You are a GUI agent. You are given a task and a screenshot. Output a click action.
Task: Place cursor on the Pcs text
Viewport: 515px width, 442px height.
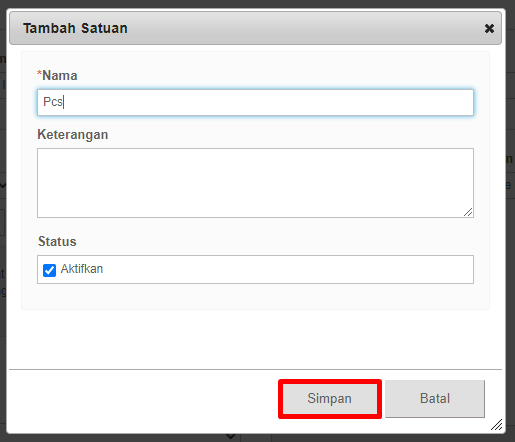coord(53,102)
